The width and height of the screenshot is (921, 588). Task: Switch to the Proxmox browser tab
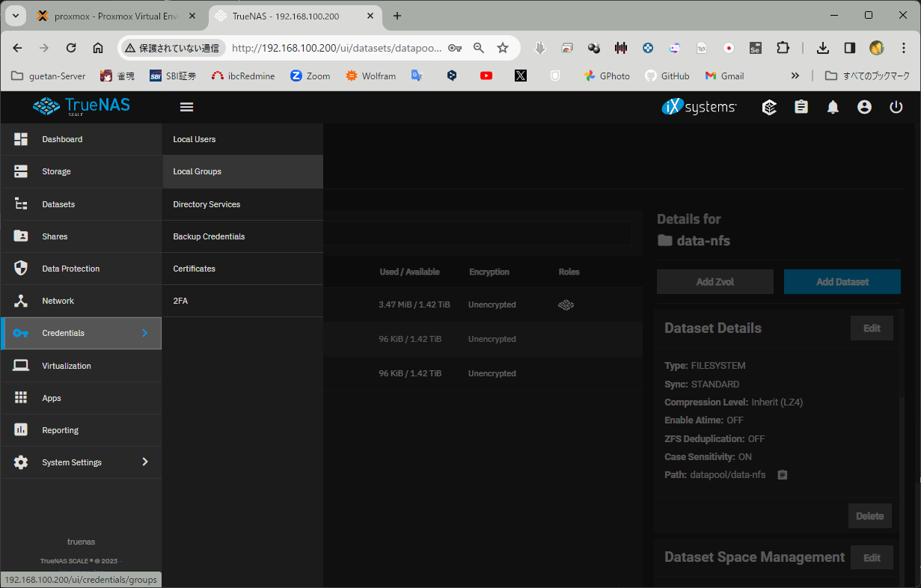click(x=112, y=16)
